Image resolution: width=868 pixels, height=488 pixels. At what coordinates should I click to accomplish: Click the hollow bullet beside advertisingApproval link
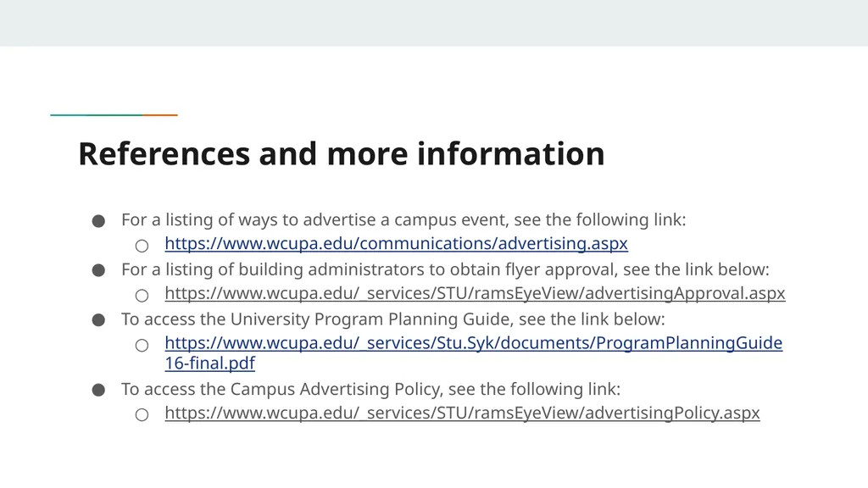coord(142,296)
